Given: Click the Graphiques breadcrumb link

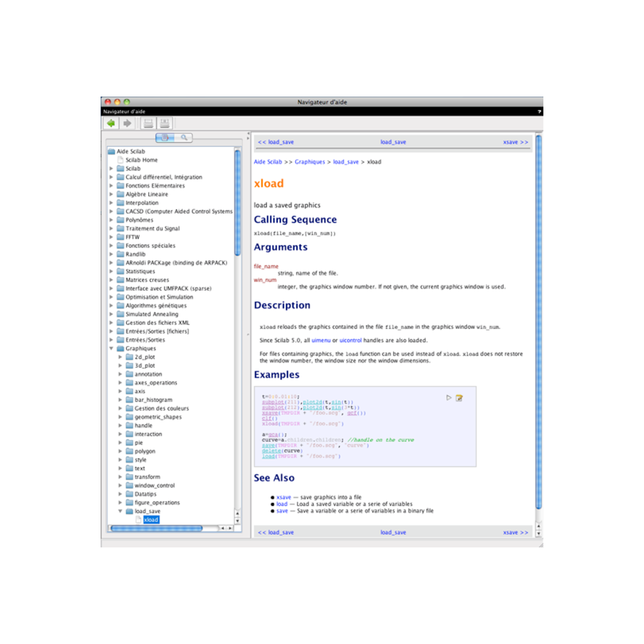Looking at the screenshot, I should pos(310,162).
